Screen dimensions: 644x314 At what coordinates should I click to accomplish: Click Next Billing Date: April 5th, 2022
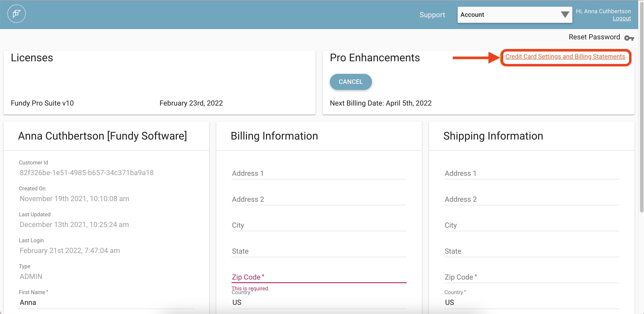[x=380, y=103]
